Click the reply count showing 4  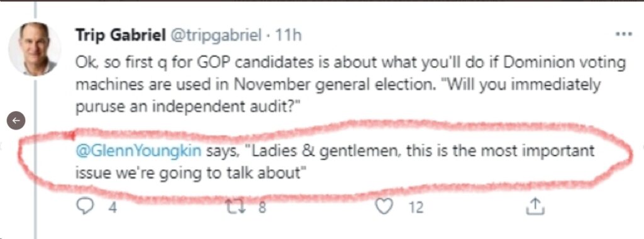pyautogui.click(x=112, y=208)
